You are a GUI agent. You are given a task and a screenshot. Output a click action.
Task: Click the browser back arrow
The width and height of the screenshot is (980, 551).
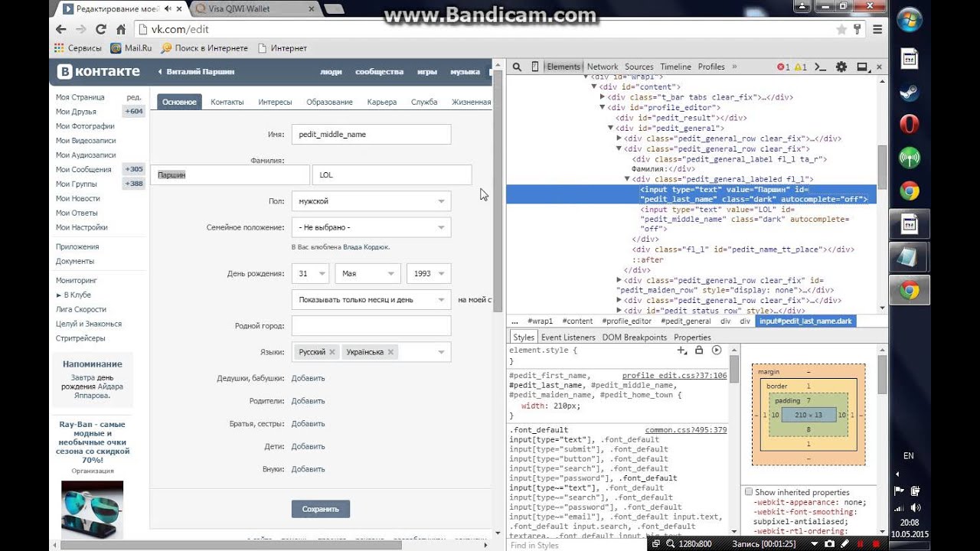pos(61,29)
